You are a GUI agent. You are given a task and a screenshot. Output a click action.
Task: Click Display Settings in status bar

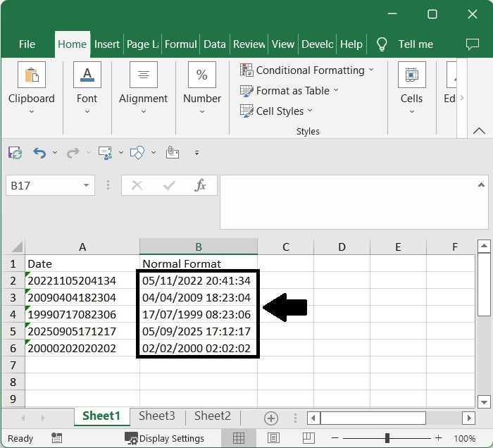[x=164, y=438]
